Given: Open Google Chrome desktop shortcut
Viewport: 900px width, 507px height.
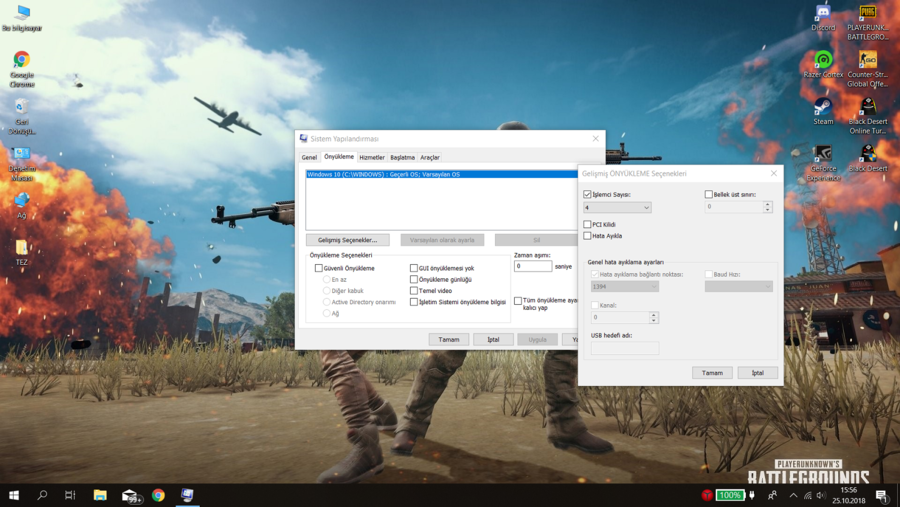Looking at the screenshot, I should pos(22,69).
